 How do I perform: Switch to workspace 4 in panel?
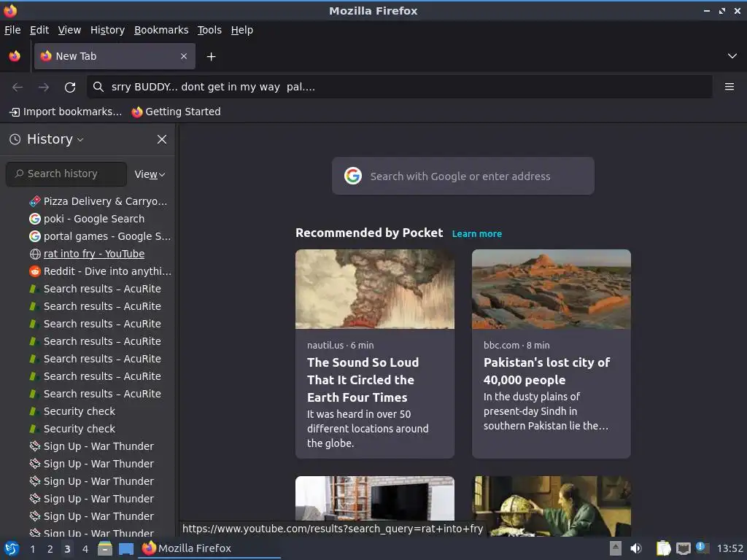pos(85,549)
